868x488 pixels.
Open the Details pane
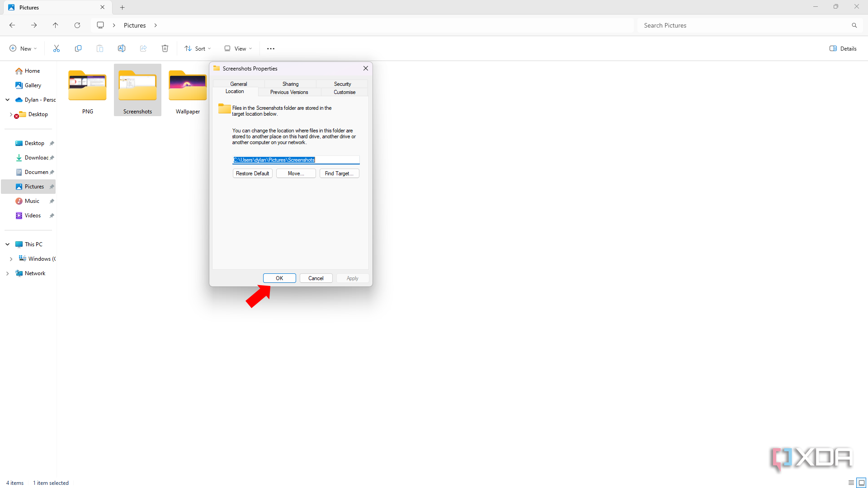point(842,48)
